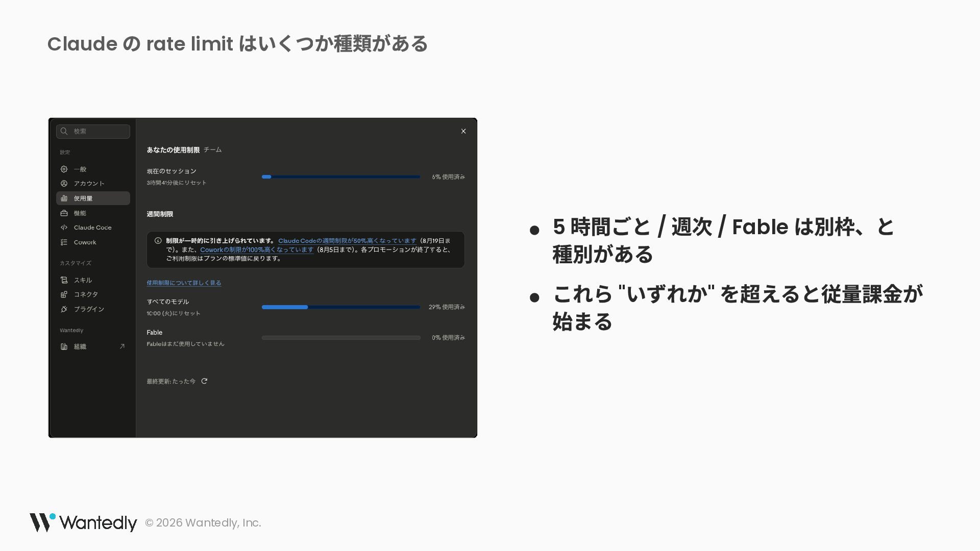Viewport: 980px width, 551px height.
Task: Open the Claude Code週間制限が50%高く link
Action: (x=347, y=241)
